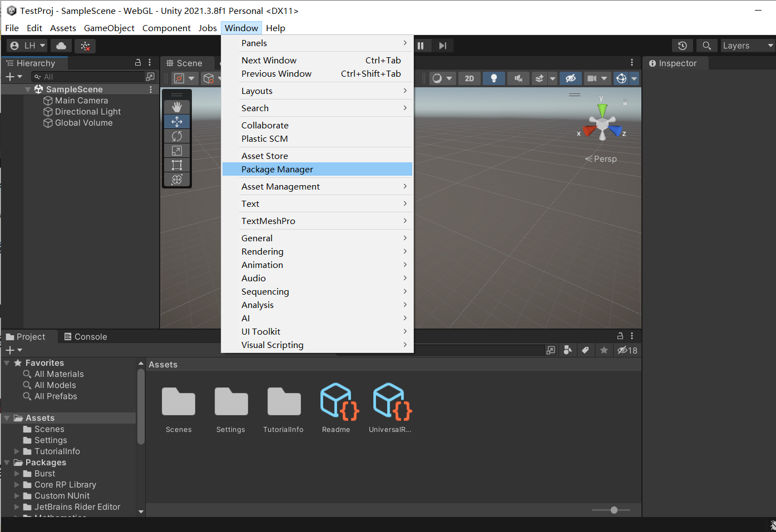The height and width of the screenshot is (532, 776).
Task: Click Search by Type icon in Project
Action: (567, 350)
